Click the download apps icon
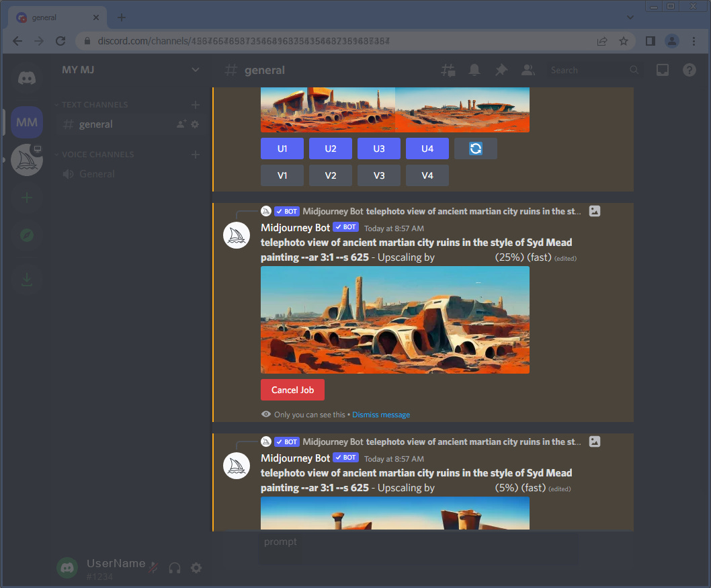This screenshot has height=588, width=711. point(27,280)
